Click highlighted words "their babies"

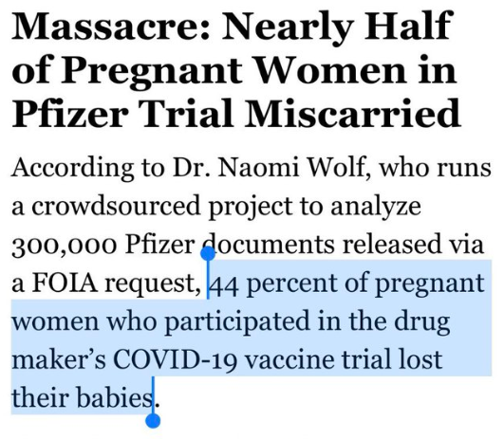click(x=82, y=397)
